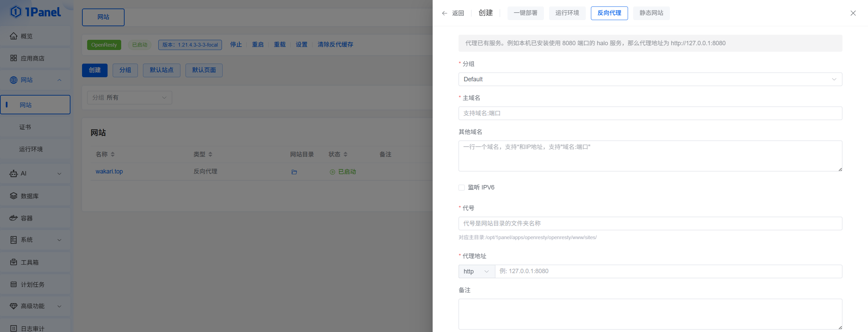Select the runtime environment tab
Viewport: 868px width, 332px height.
[567, 13]
